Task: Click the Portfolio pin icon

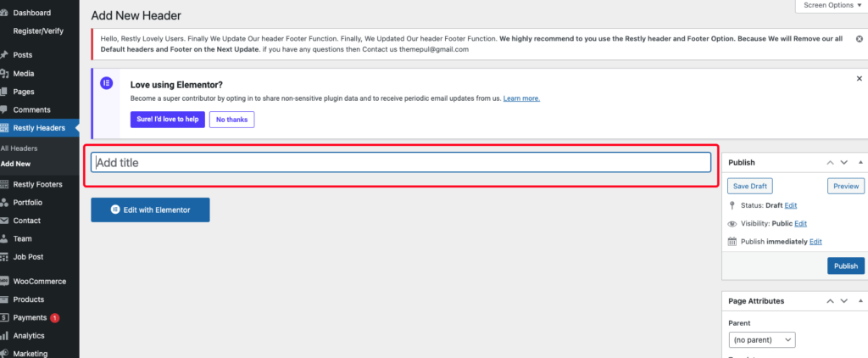Action: click(x=5, y=202)
